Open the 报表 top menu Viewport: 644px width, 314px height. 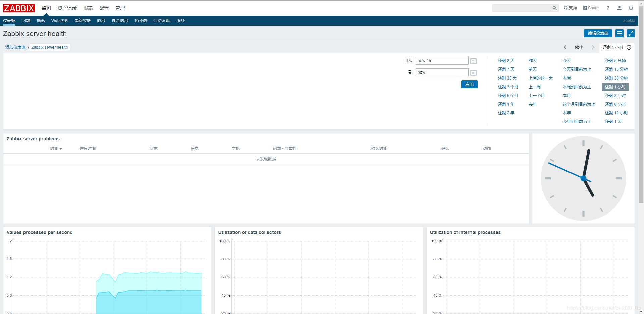coord(88,8)
